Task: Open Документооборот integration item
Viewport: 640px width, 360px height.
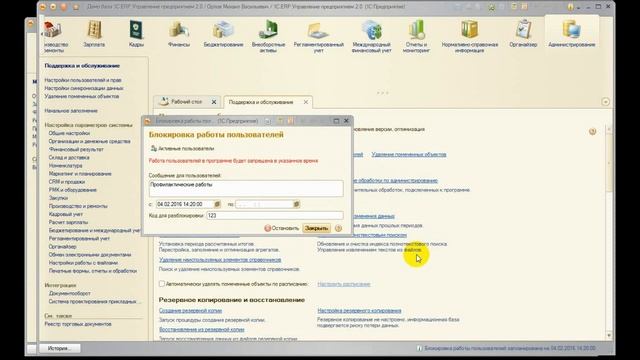Action: [69, 293]
